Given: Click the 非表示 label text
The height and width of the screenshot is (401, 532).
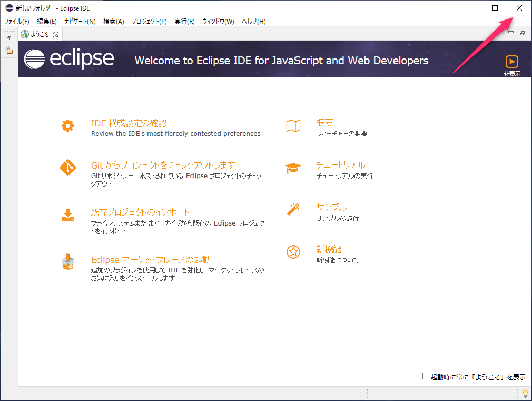Looking at the screenshot, I should 511,74.
